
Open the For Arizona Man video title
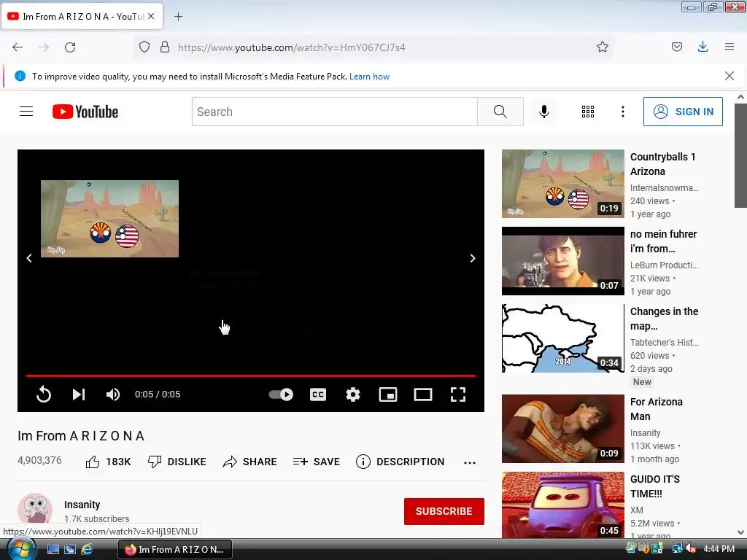pos(656,409)
